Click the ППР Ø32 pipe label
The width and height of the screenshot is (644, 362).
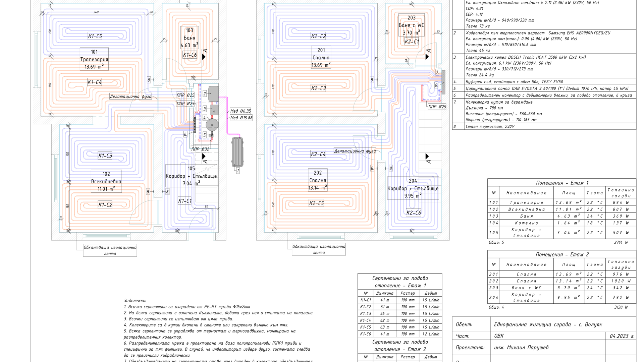[200, 149]
